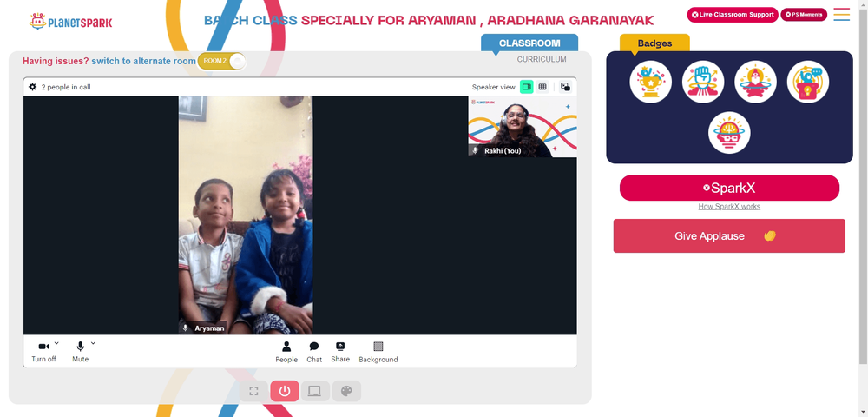This screenshot has width=868, height=417.
Task: Share your screen
Action: click(340, 352)
